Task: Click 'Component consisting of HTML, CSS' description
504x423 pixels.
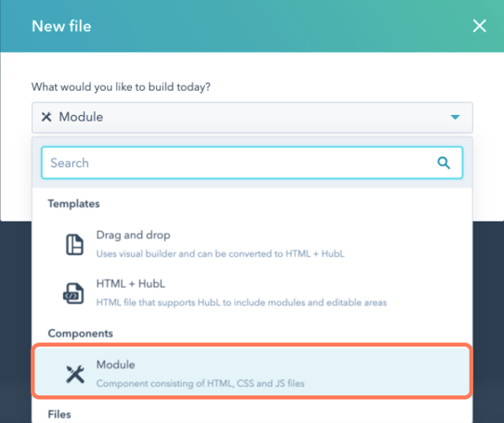Action: [200, 384]
